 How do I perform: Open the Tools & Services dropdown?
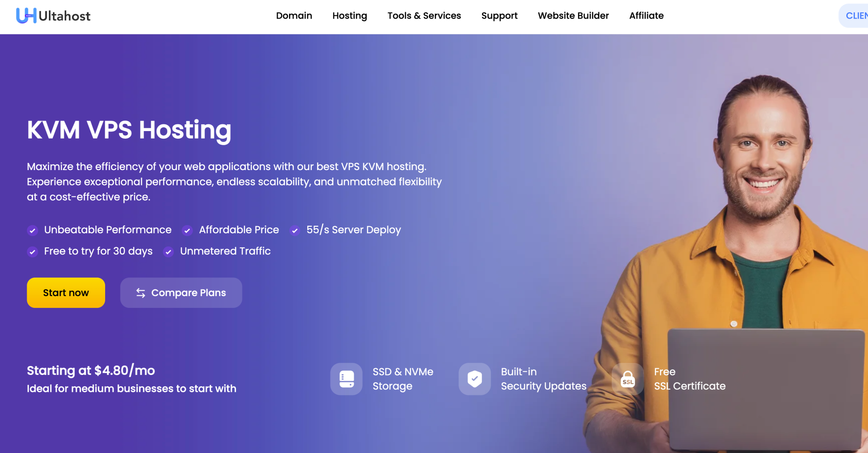click(x=424, y=16)
